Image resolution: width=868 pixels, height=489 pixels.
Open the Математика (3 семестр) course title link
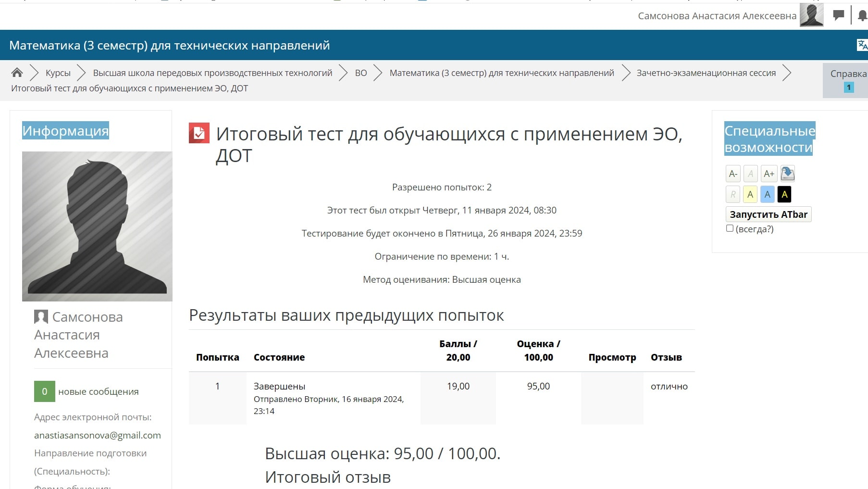(501, 73)
